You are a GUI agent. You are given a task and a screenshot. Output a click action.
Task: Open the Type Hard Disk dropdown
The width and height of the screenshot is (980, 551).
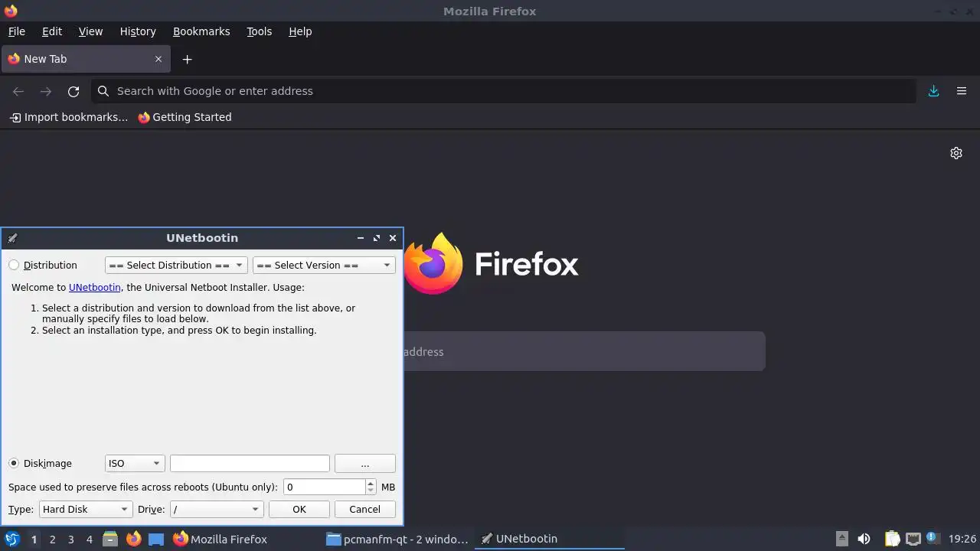tap(86, 509)
